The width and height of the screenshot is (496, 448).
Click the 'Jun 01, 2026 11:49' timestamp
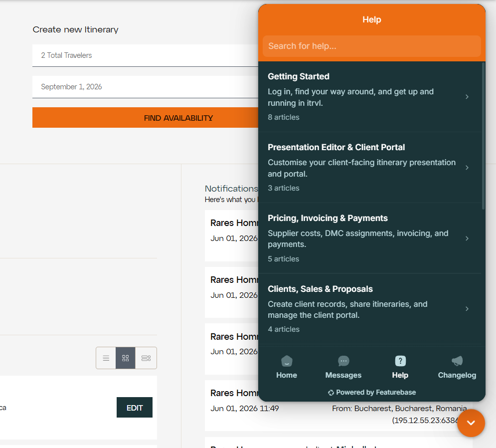[x=245, y=409]
